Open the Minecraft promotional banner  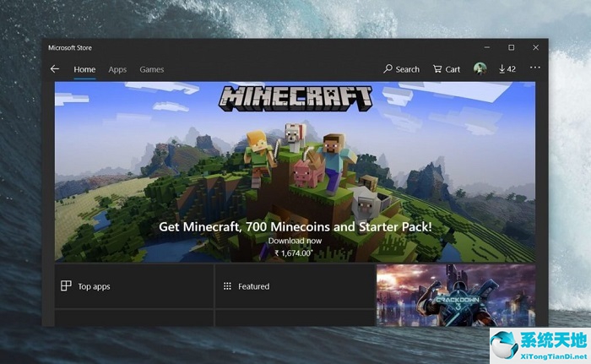295,171
